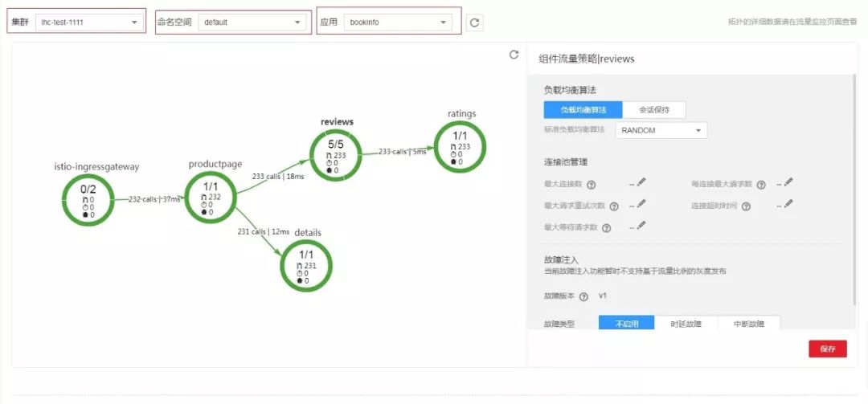Select the details node circle in the topology

coord(305,265)
